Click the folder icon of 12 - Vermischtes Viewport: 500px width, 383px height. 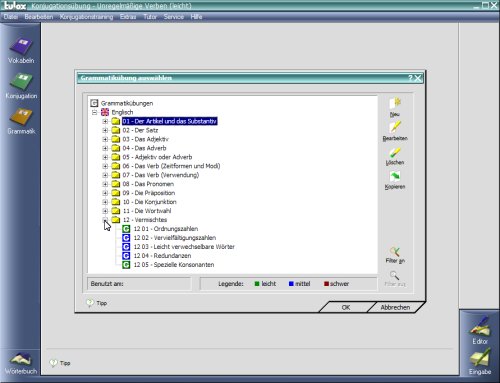[116, 220]
